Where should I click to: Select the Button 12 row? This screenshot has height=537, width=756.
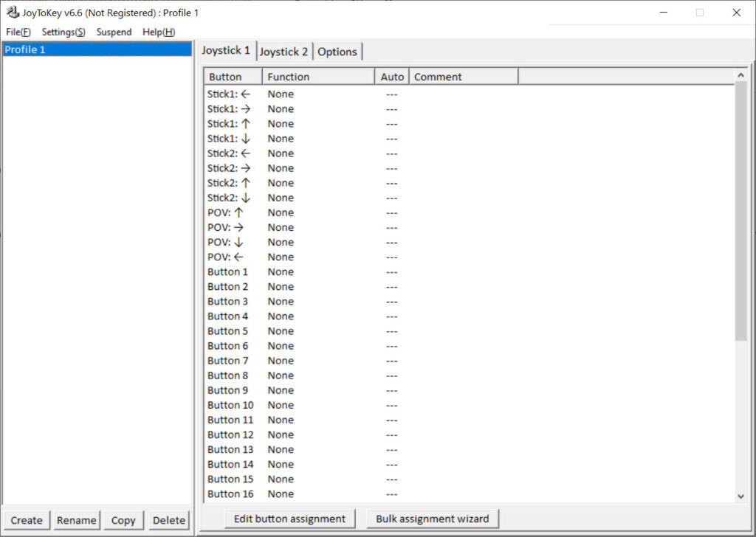469,435
